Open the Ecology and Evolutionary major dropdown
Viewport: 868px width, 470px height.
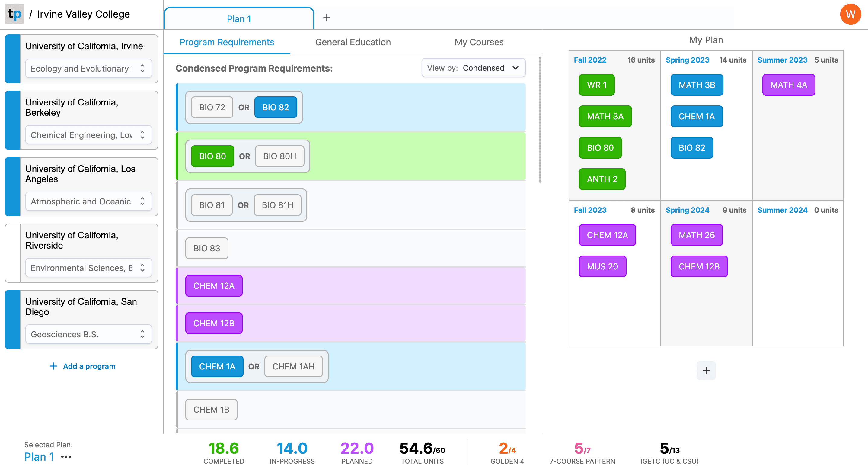(x=88, y=69)
